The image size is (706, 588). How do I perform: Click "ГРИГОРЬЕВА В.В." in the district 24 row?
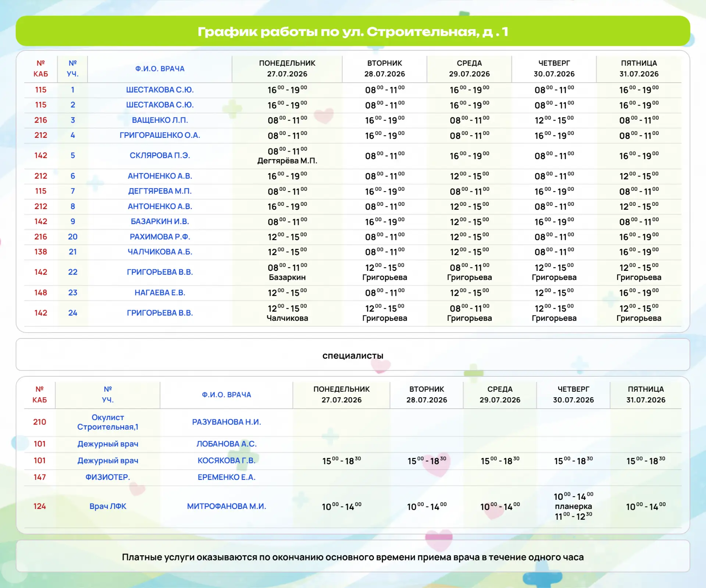[160, 313]
